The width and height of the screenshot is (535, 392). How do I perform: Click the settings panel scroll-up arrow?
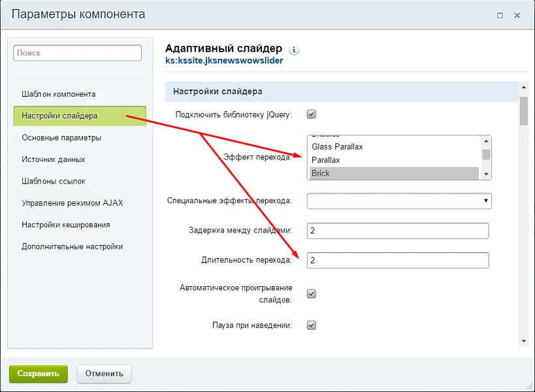point(523,88)
